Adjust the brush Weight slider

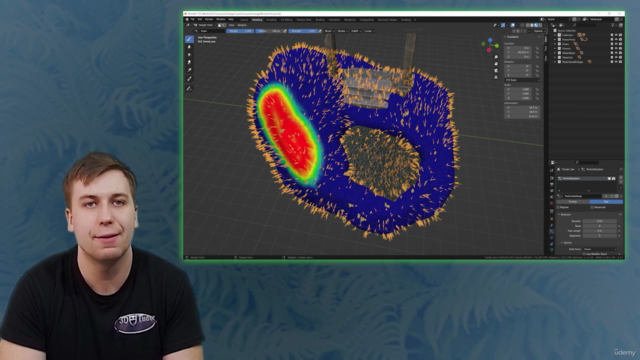240,31
